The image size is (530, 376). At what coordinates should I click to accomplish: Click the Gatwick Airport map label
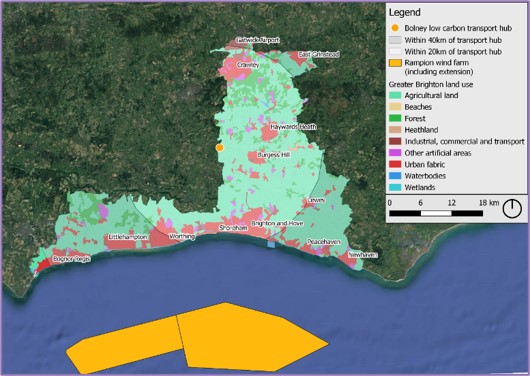point(258,40)
